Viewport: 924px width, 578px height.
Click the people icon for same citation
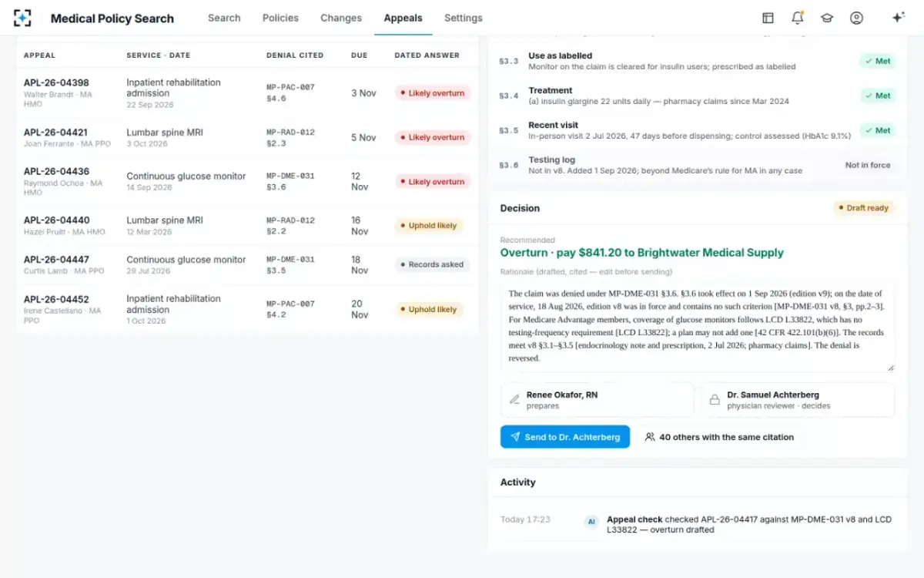[650, 437]
